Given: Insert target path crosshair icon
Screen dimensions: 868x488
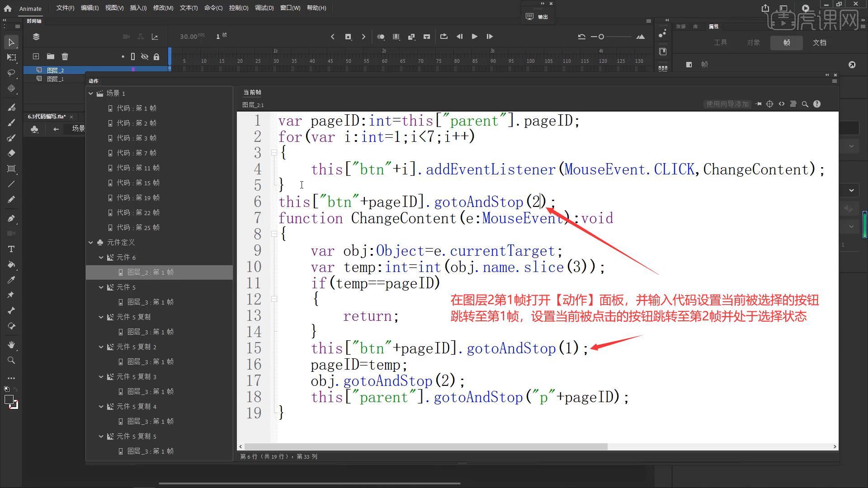Looking at the screenshot, I should tap(770, 104).
